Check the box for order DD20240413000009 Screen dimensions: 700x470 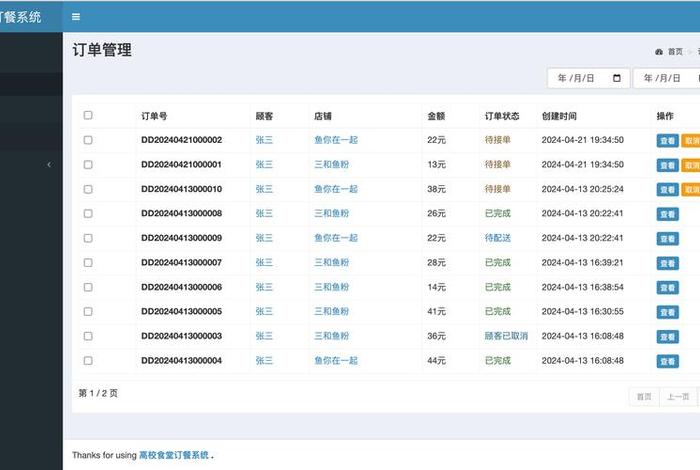pos(88,238)
